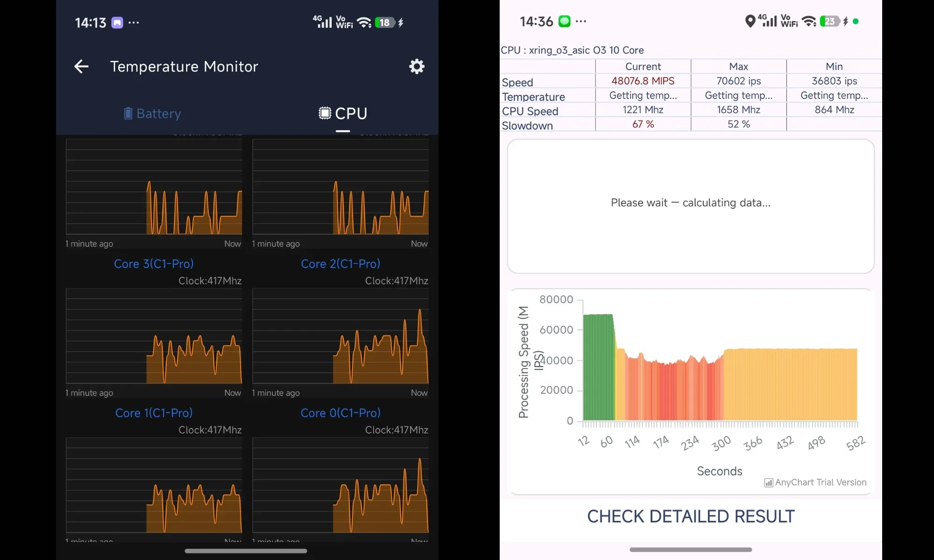Select Core 0(C1-Pro) label
Viewport: 934px width, 560px height.
click(x=340, y=413)
